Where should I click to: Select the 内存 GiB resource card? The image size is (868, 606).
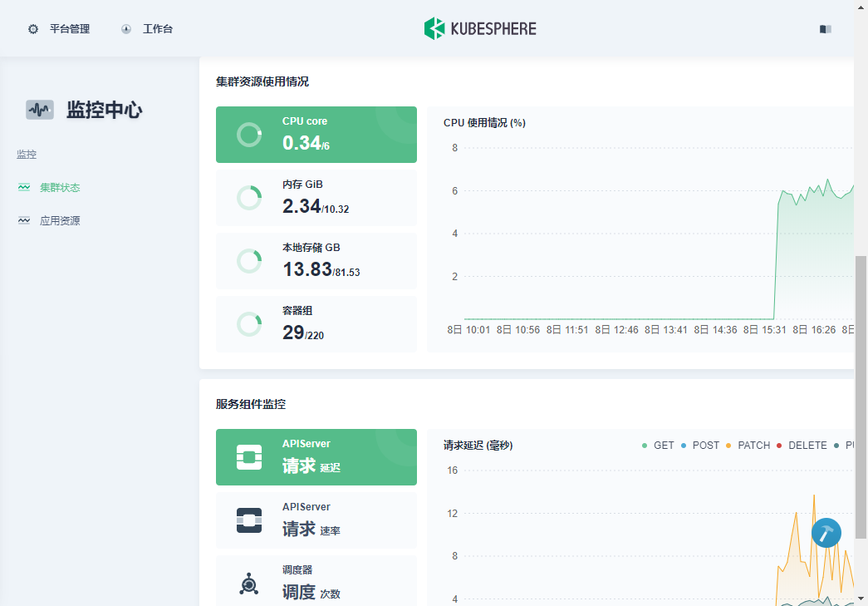click(316, 198)
